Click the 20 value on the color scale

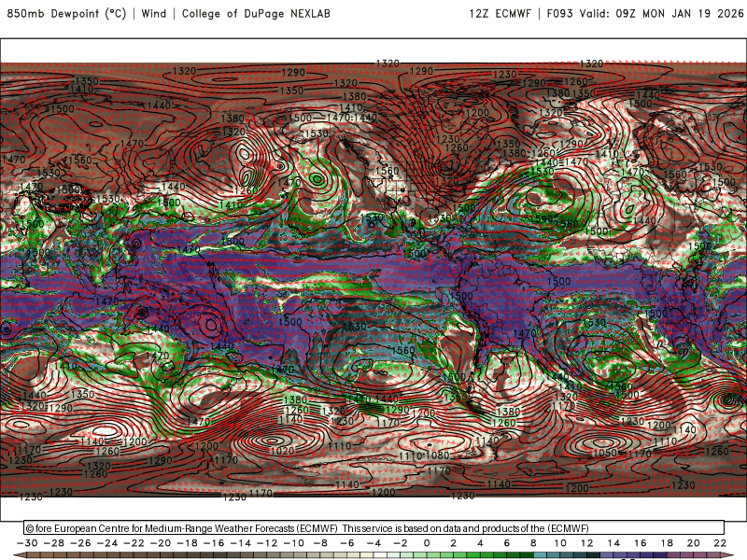[x=694, y=543]
